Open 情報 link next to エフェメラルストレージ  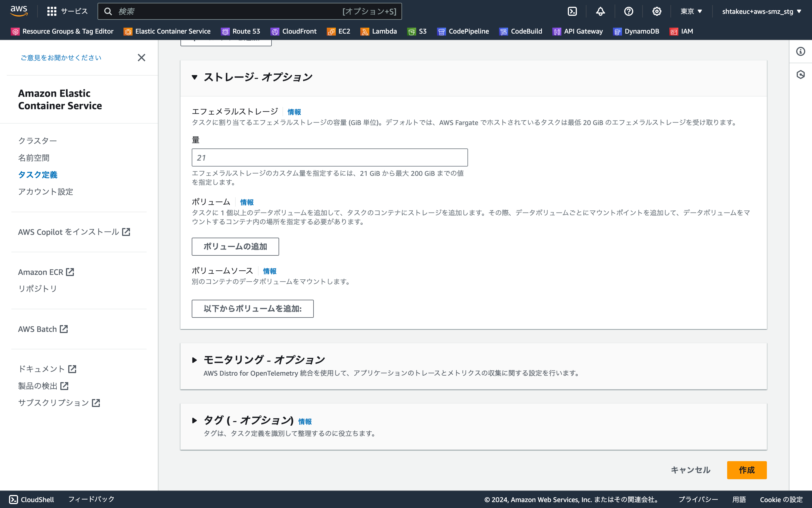[294, 112]
